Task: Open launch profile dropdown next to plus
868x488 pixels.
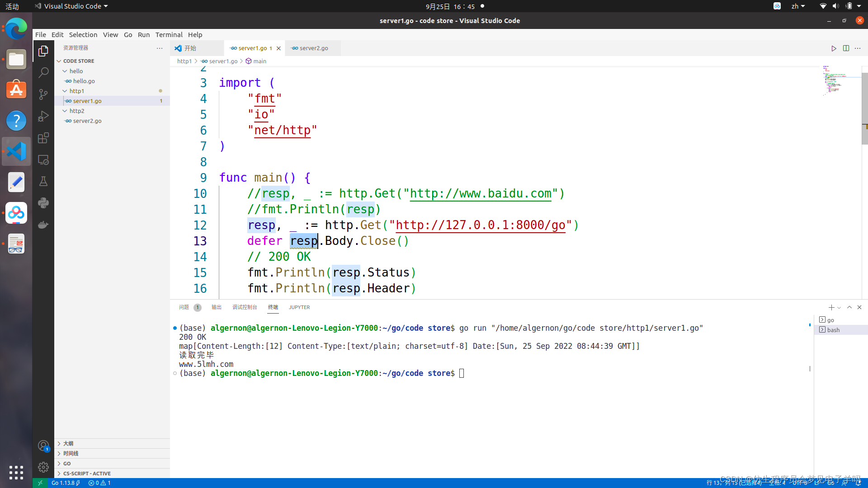Action: click(x=839, y=308)
